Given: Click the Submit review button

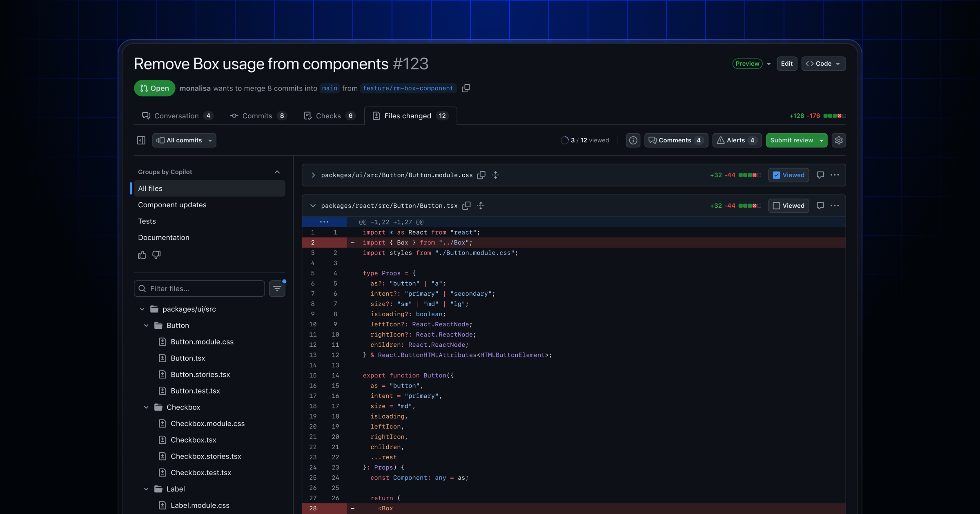Looking at the screenshot, I should pos(793,140).
